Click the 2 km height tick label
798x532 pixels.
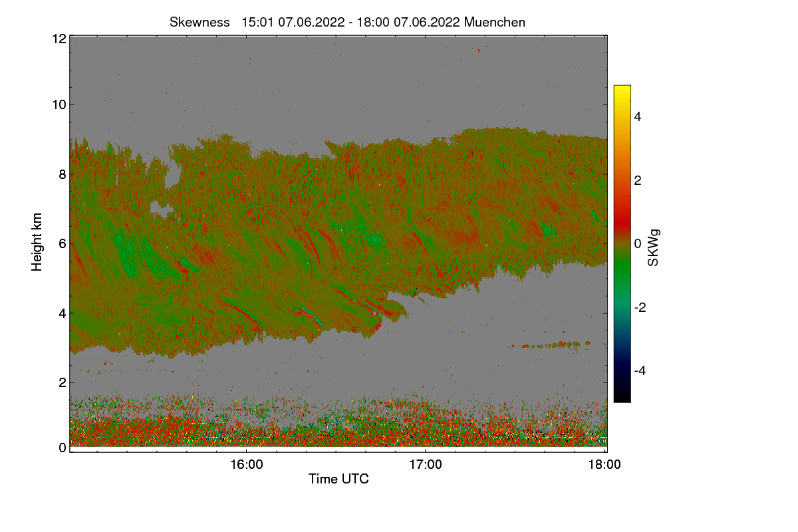click(62, 382)
